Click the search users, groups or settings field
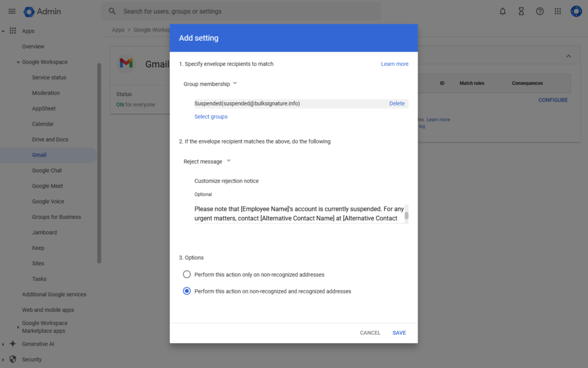This screenshot has height=368, width=588. pyautogui.click(x=241, y=11)
